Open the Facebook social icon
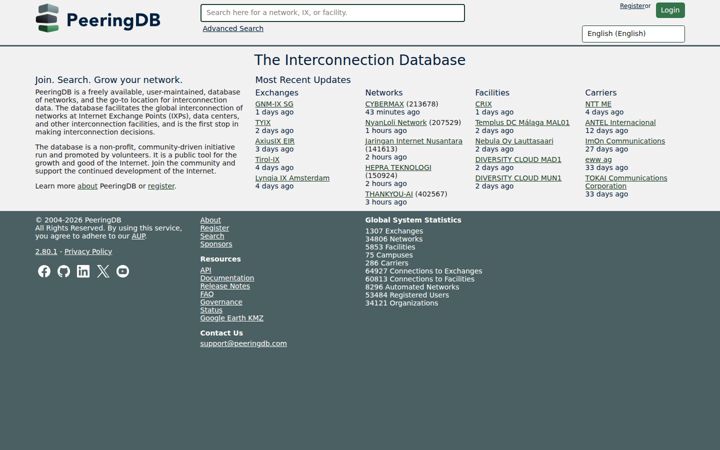 pos(44,271)
